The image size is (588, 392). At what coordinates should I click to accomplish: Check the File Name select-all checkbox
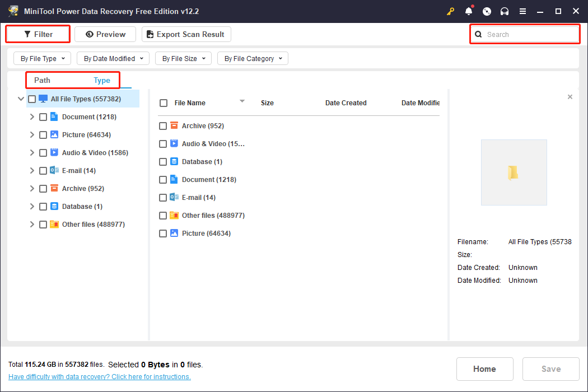[164, 103]
